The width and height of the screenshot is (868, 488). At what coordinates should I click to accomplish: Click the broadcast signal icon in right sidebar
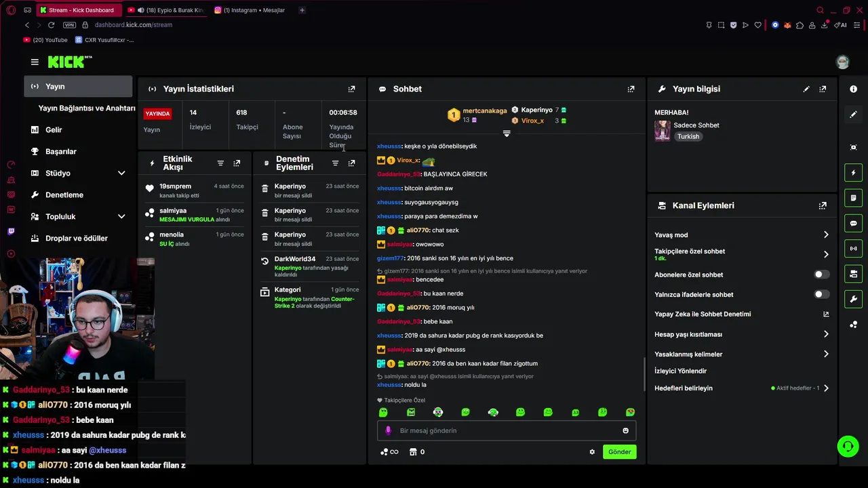point(853,249)
